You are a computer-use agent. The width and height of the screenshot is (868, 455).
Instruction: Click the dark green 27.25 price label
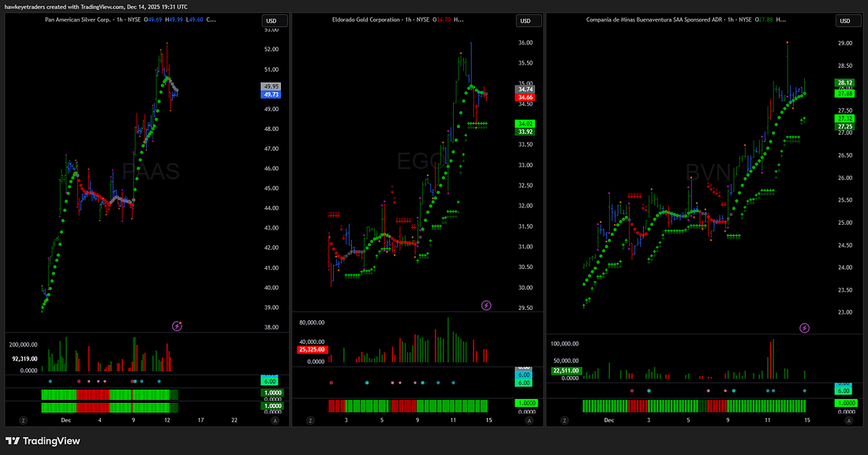point(845,127)
